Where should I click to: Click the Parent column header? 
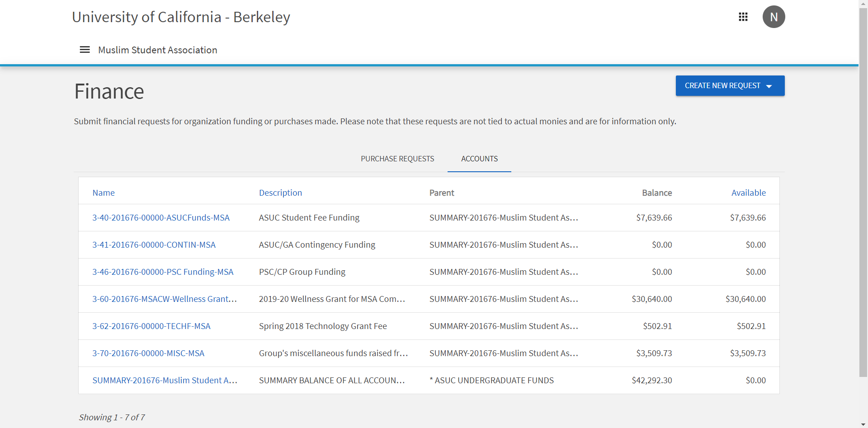pyautogui.click(x=442, y=193)
